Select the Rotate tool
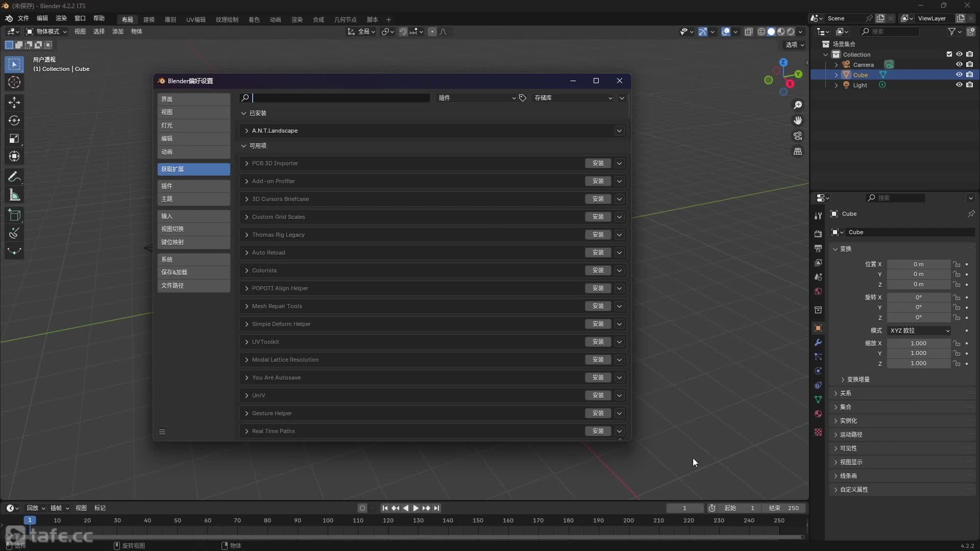This screenshot has height=551, width=980. click(x=14, y=120)
